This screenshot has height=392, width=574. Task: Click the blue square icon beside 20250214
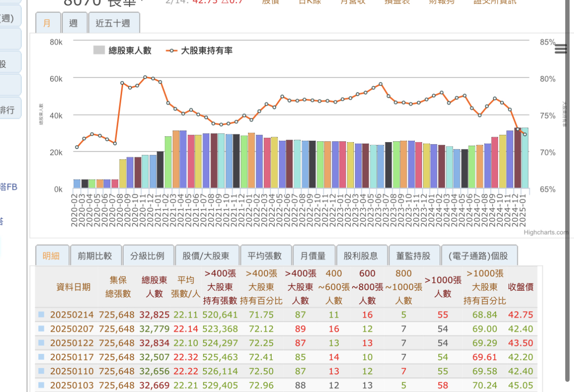click(41, 315)
